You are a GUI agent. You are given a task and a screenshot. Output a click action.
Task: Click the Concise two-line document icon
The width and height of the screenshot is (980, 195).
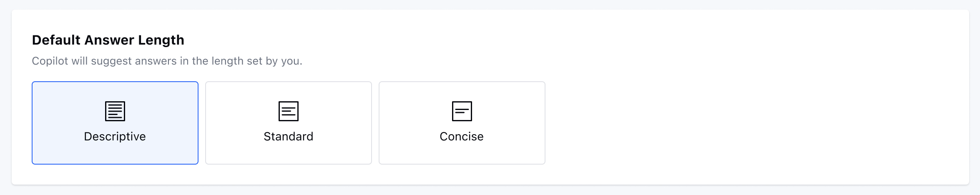click(x=462, y=111)
